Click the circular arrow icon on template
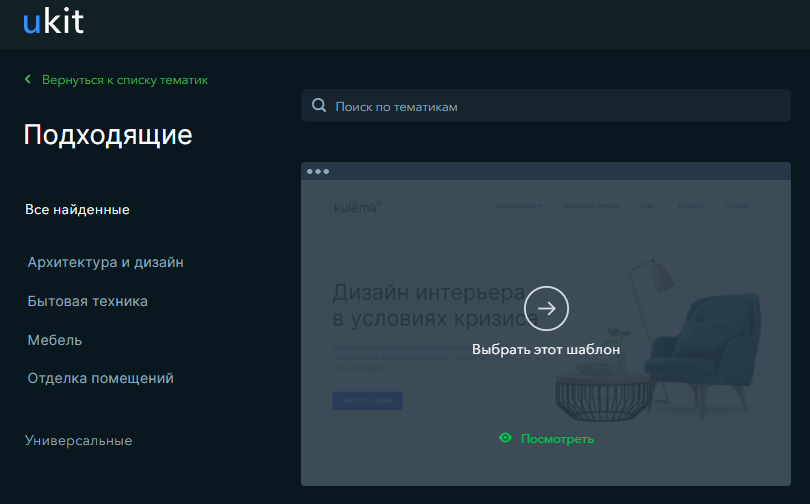The width and height of the screenshot is (810, 504). tap(546, 309)
